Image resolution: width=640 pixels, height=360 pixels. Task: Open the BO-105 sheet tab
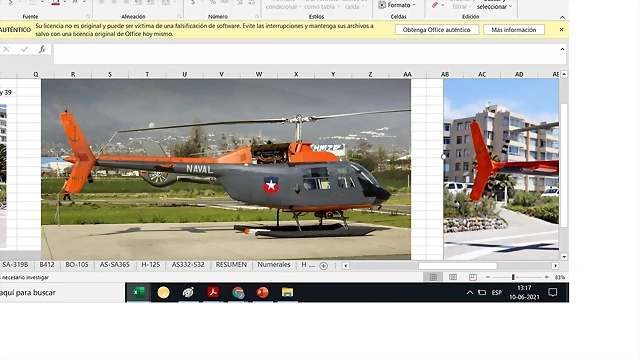pyautogui.click(x=77, y=264)
